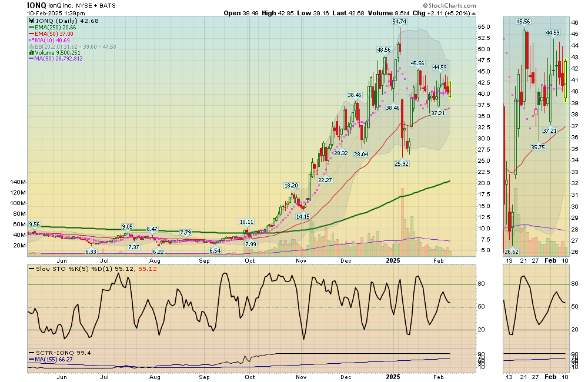Click the 32.5 price axis label
This screenshot has width=588, height=382.
[484, 128]
